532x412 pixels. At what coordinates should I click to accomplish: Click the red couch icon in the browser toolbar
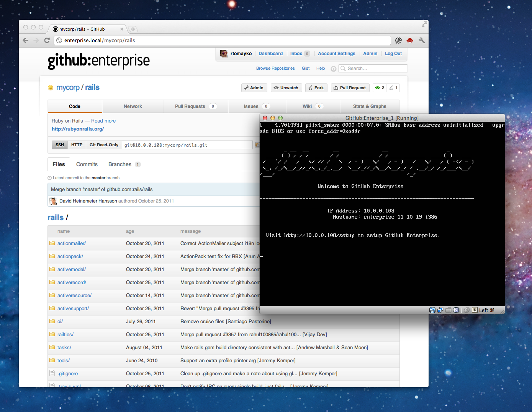(410, 40)
